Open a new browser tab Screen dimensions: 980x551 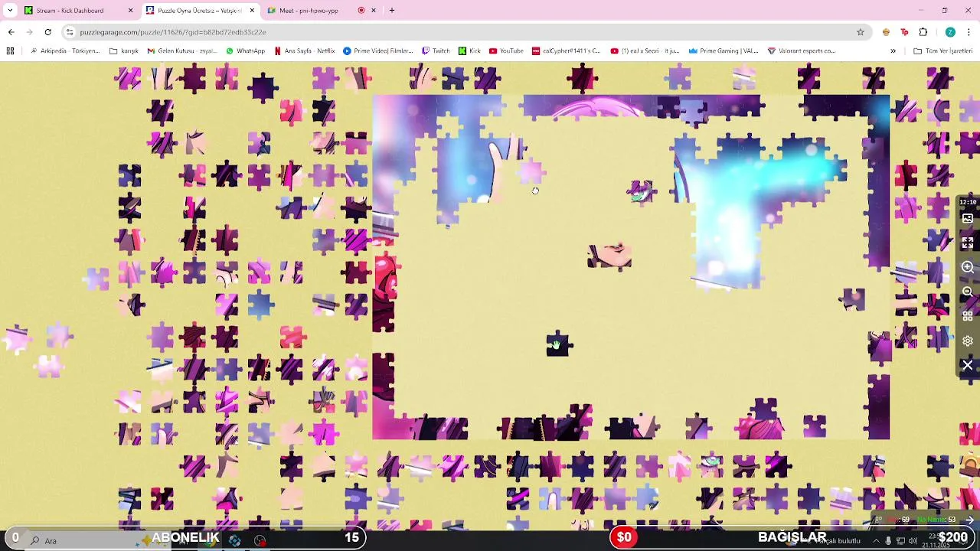point(392,11)
